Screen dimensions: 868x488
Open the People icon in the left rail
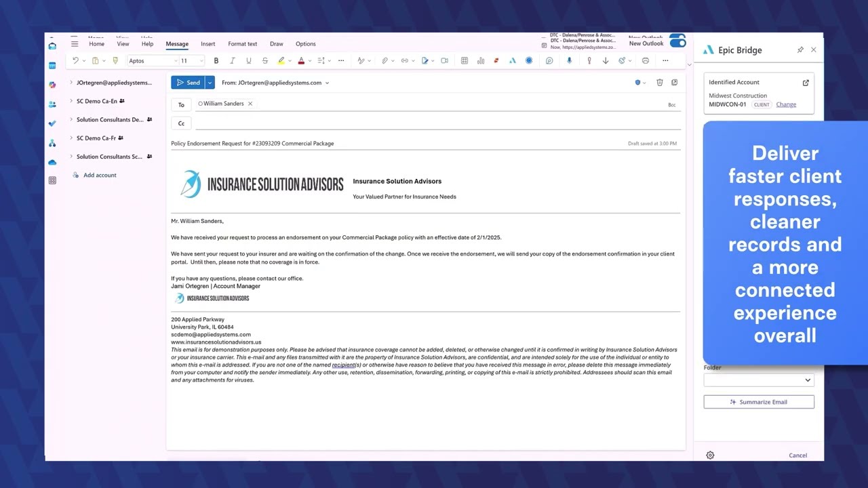tap(52, 104)
